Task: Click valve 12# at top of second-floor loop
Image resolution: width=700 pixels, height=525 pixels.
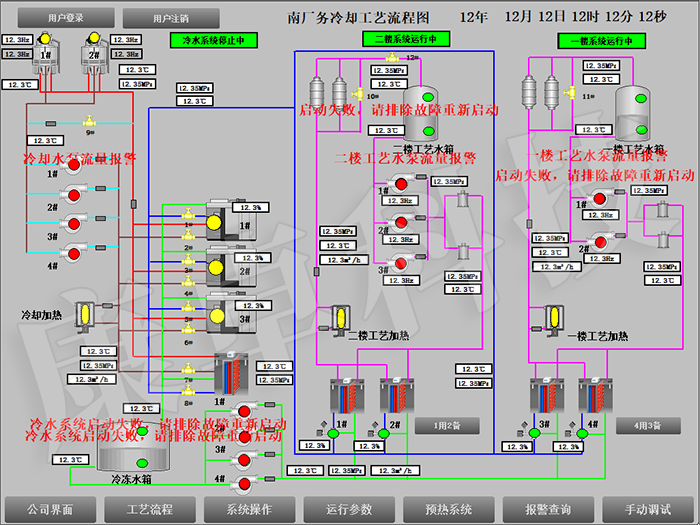Action: (x=392, y=58)
